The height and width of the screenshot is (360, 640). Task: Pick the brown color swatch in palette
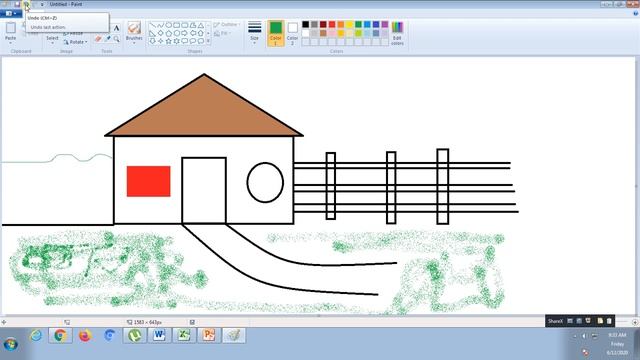(323, 33)
